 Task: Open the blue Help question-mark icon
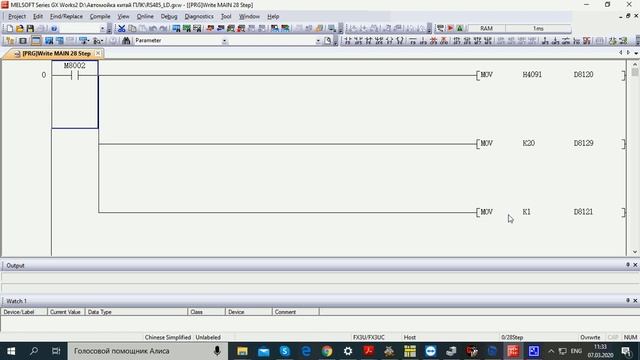point(54,28)
